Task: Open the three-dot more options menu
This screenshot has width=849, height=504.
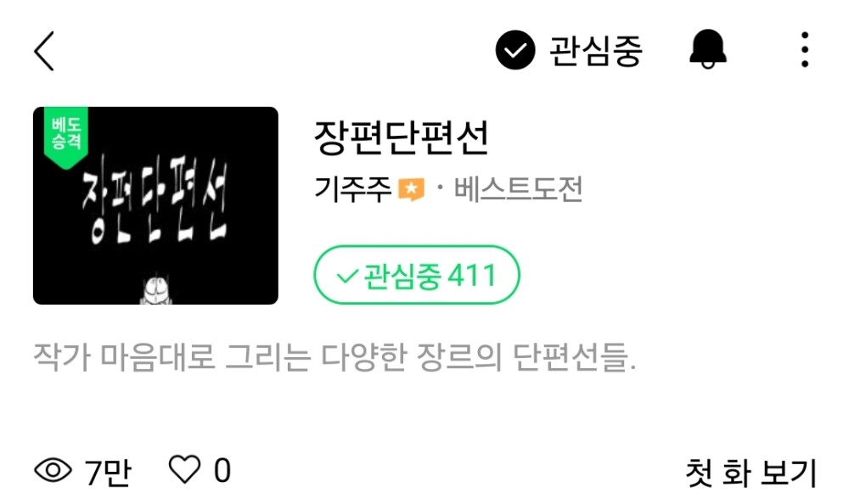Action: 805,50
